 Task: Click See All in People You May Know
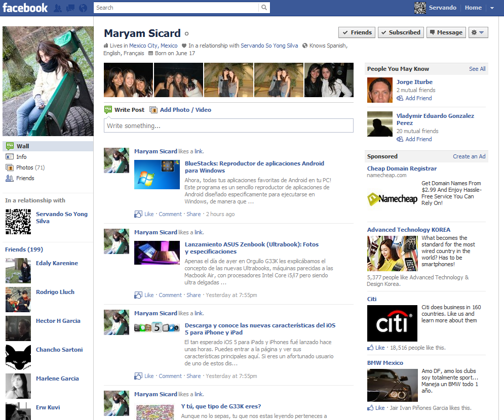tap(477, 69)
